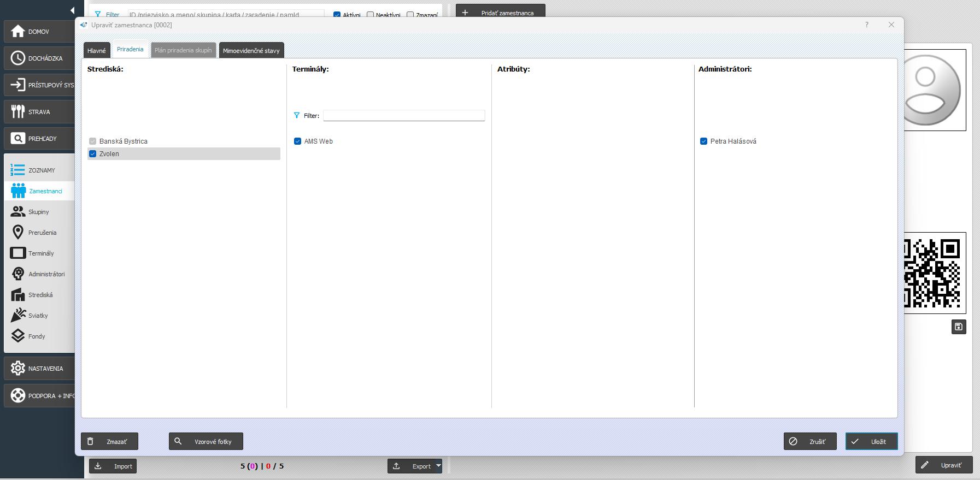Viewport: 980px width, 480px height.
Task: Uncheck administrator Petra Halásová
Action: [x=703, y=141]
